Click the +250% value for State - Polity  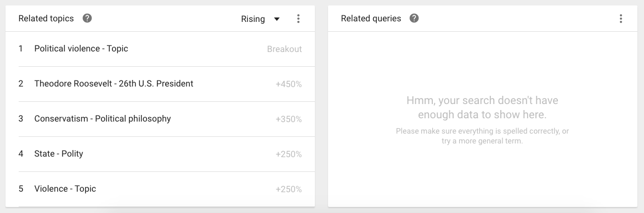[289, 154]
